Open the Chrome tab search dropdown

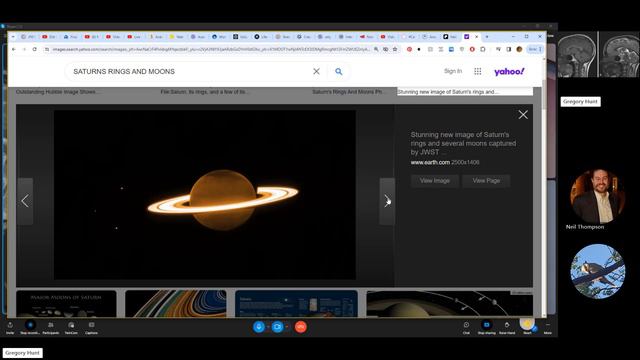[x=13, y=37]
